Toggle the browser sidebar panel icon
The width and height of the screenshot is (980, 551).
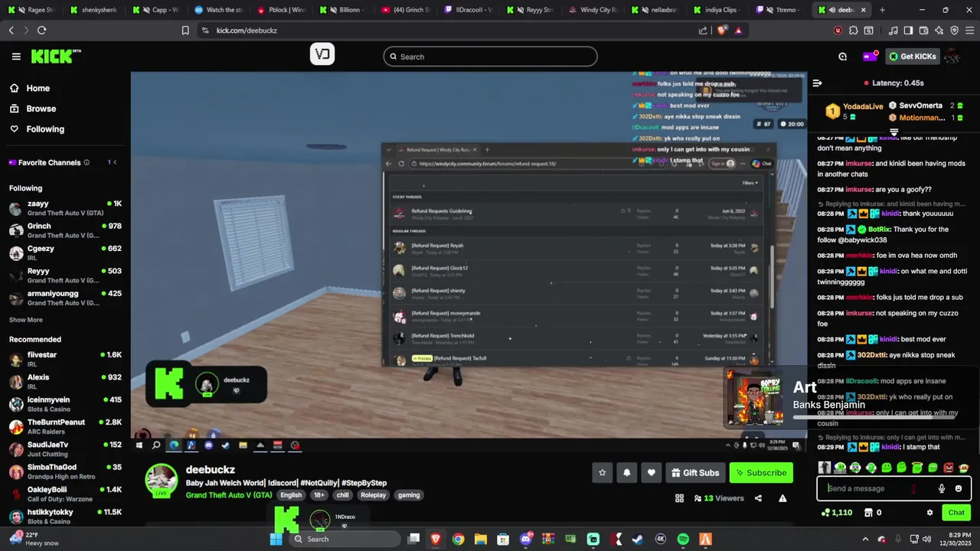click(x=908, y=31)
